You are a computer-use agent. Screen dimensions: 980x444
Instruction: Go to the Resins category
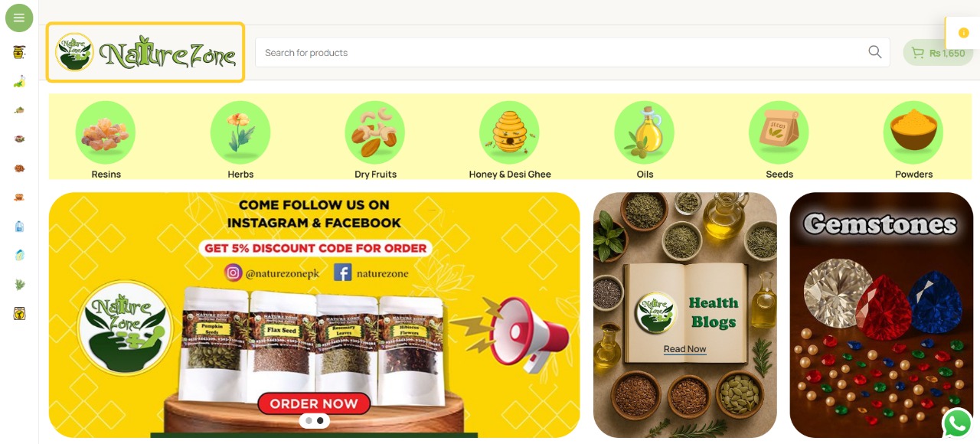(106, 140)
